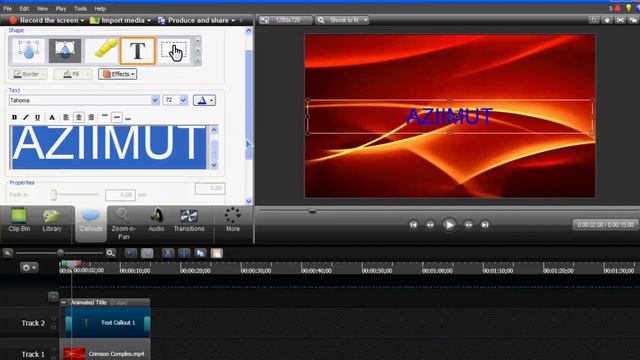The image size is (640, 360).
Task: Open the File menu
Action: click(7, 9)
